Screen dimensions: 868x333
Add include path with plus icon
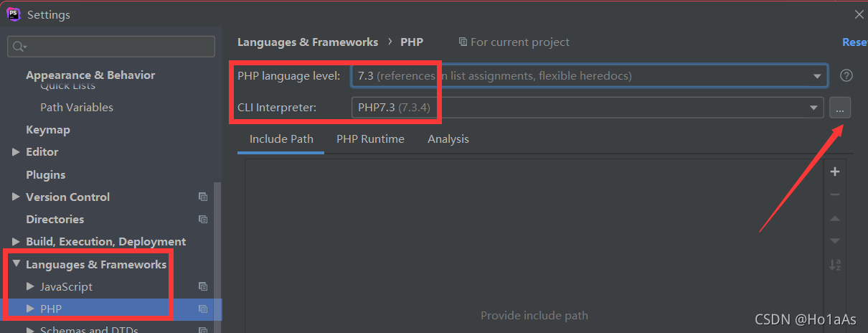tap(834, 172)
